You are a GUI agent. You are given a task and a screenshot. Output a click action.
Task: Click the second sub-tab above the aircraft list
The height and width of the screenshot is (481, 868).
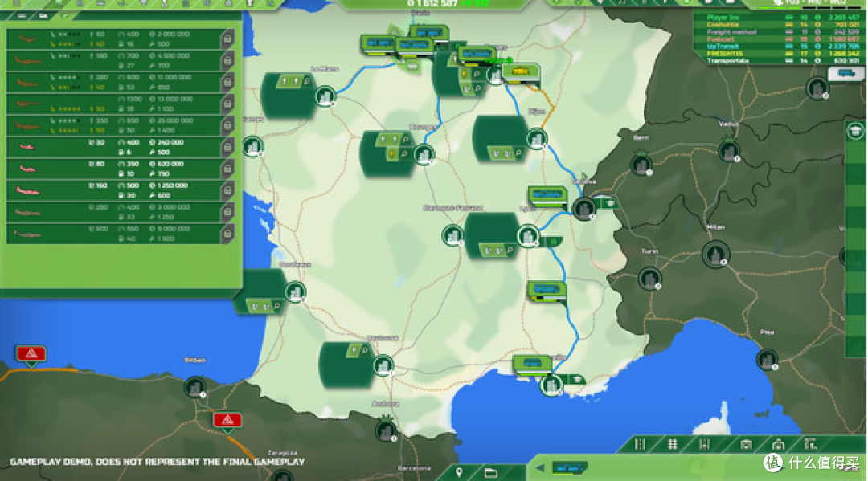(x=43, y=15)
